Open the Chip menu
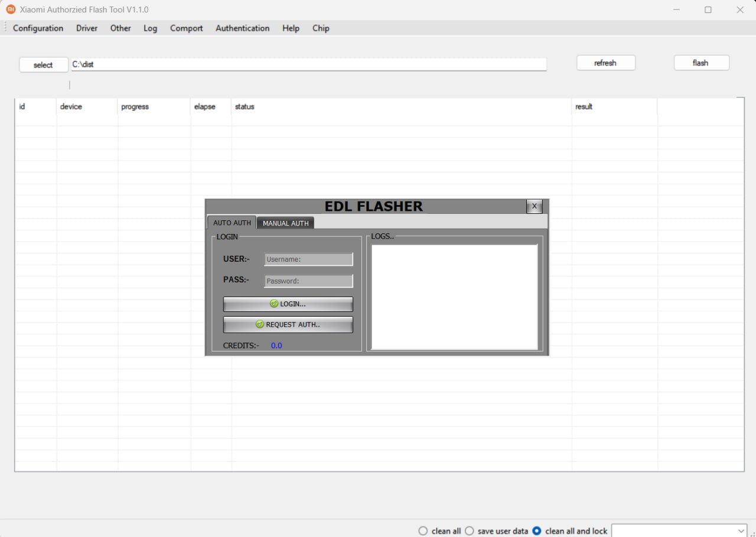 pyautogui.click(x=321, y=28)
